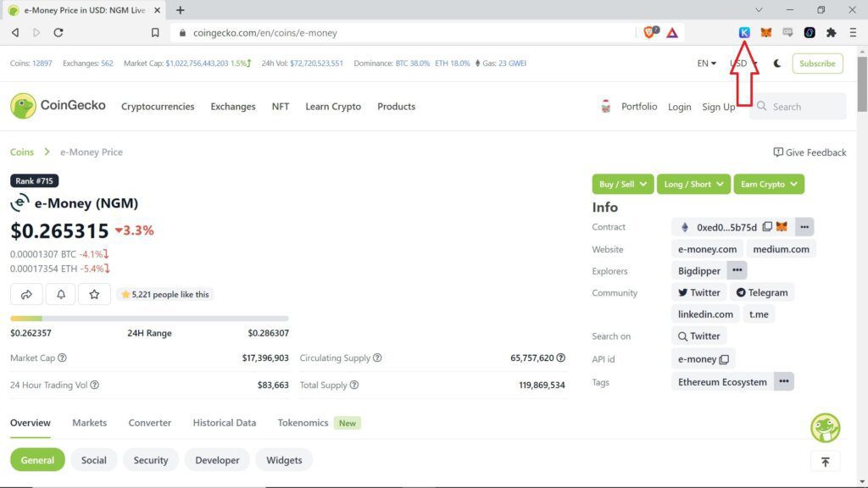Open the EN language dropdown

click(706, 63)
